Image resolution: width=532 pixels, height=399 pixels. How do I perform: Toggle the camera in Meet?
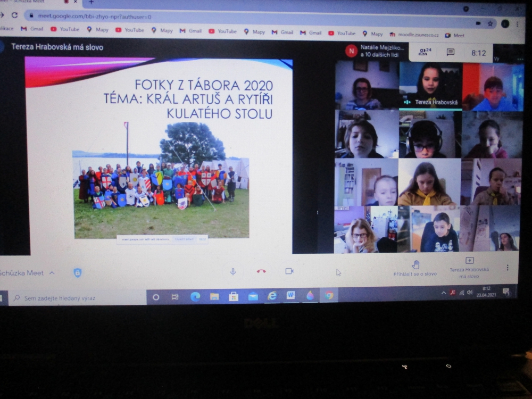pyautogui.click(x=289, y=271)
